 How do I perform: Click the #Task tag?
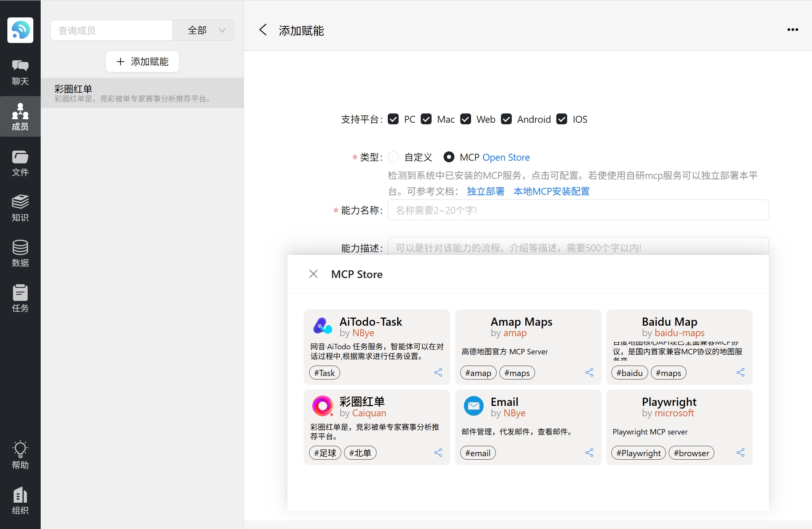[325, 373]
